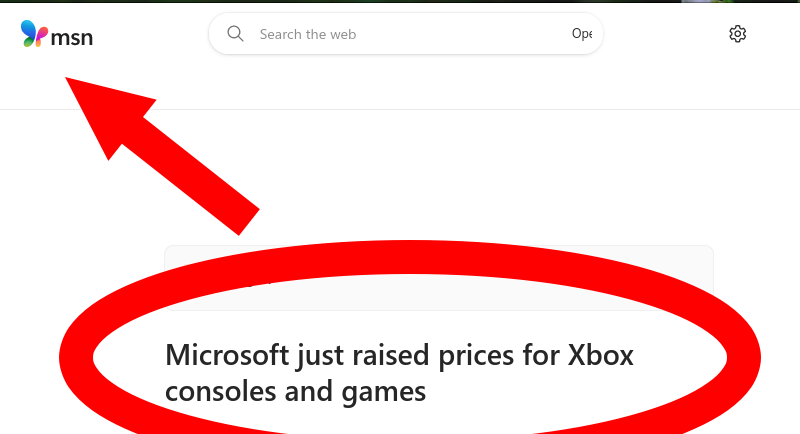
Task: Open the Xbox price increase headline
Action: tap(399, 373)
